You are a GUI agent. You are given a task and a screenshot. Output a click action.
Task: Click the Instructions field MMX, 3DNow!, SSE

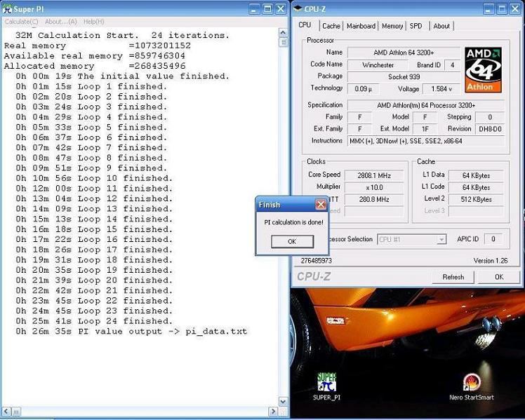point(426,141)
